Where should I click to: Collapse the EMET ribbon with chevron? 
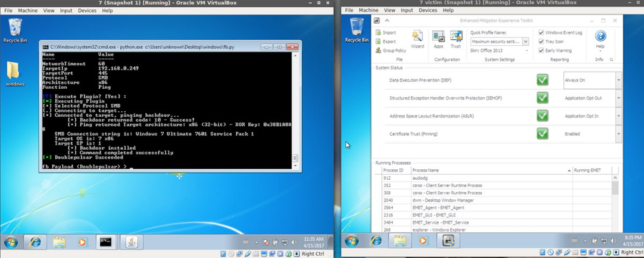click(386, 21)
